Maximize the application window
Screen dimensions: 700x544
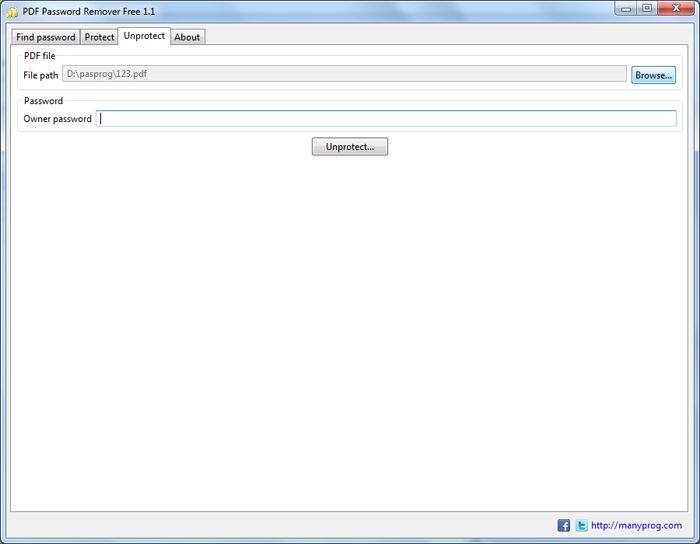pos(647,8)
